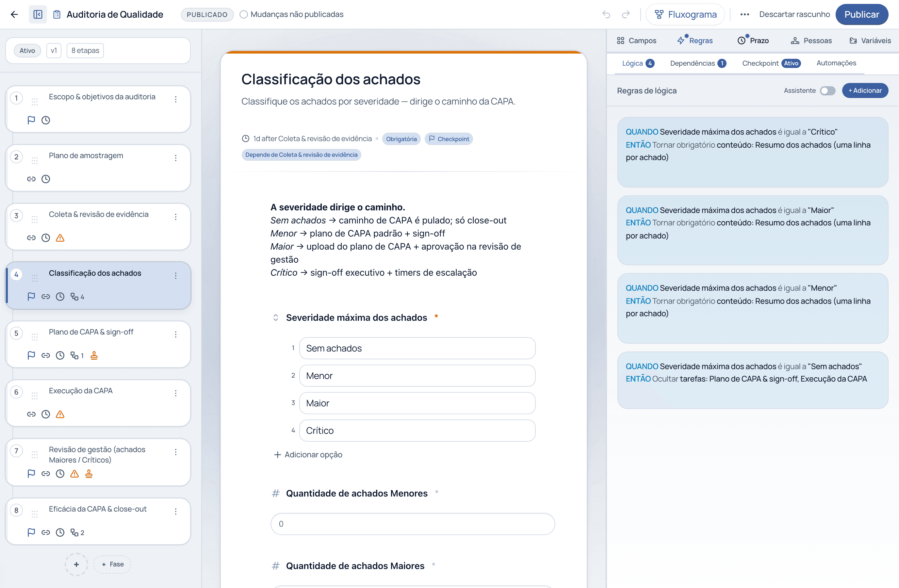
Task: Expand the Severidade máxima field type chevron
Action: (276, 318)
